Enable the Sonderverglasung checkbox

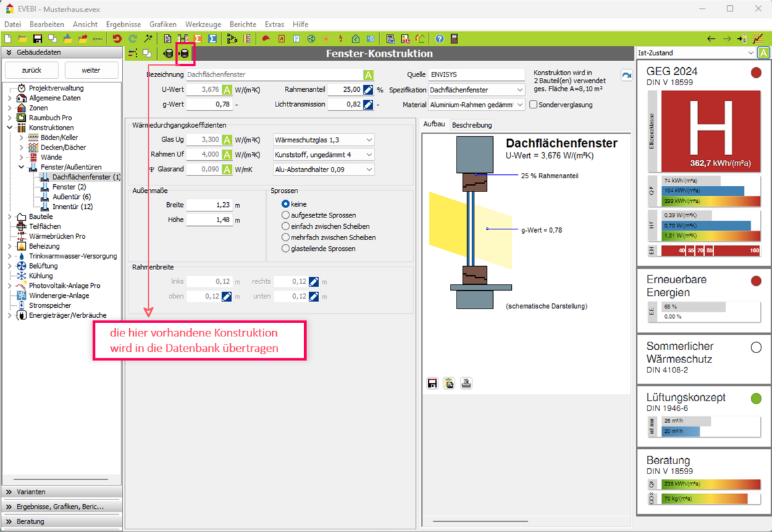pos(533,104)
